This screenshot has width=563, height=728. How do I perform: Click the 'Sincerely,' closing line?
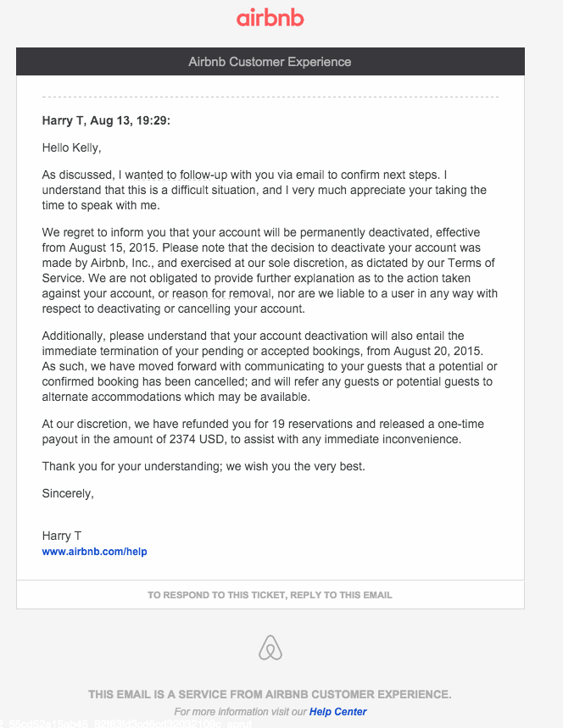[68, 493]
